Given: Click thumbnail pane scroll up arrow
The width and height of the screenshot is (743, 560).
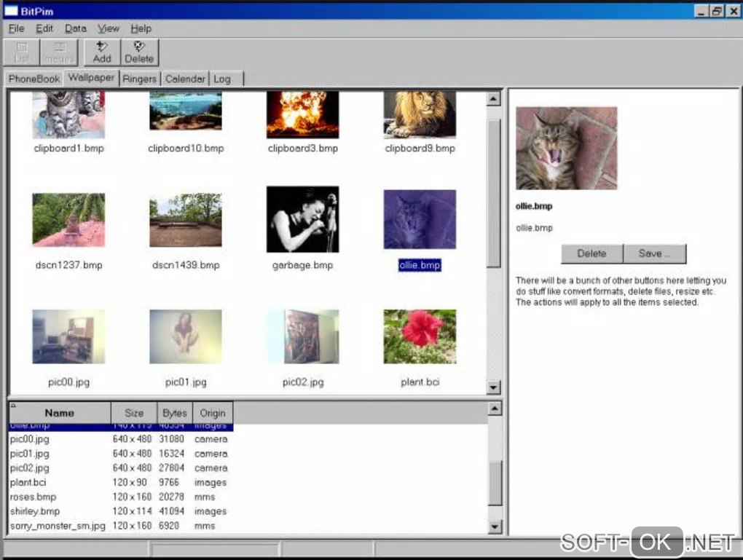Looking at the screenshot, I should pos(493,98).
